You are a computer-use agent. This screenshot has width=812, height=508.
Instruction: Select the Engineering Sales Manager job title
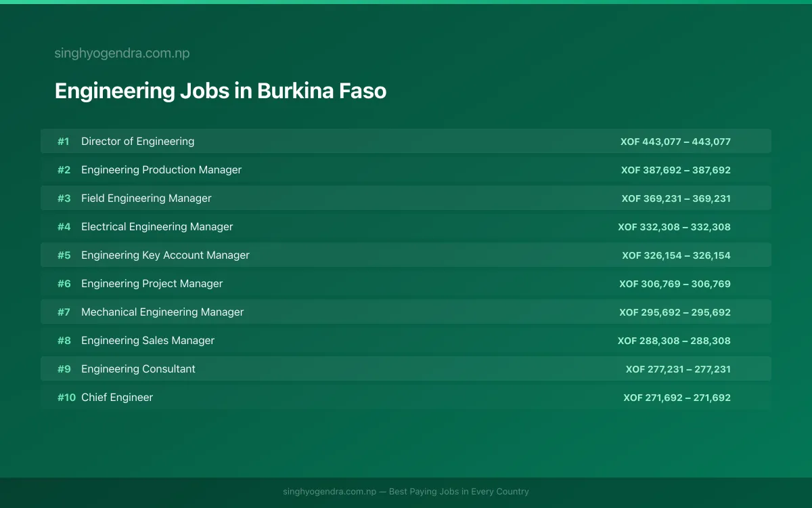[x=148, y=341]
